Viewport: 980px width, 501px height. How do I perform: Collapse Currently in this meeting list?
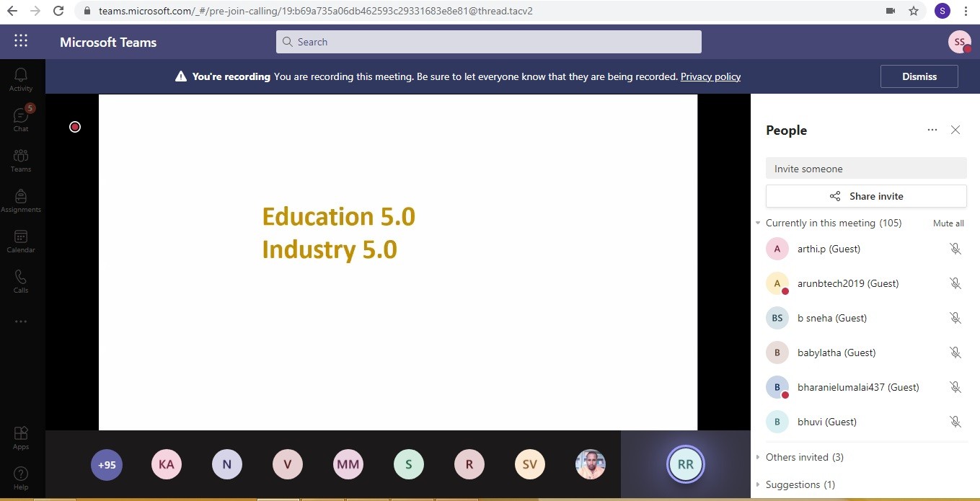coord(758,223)
